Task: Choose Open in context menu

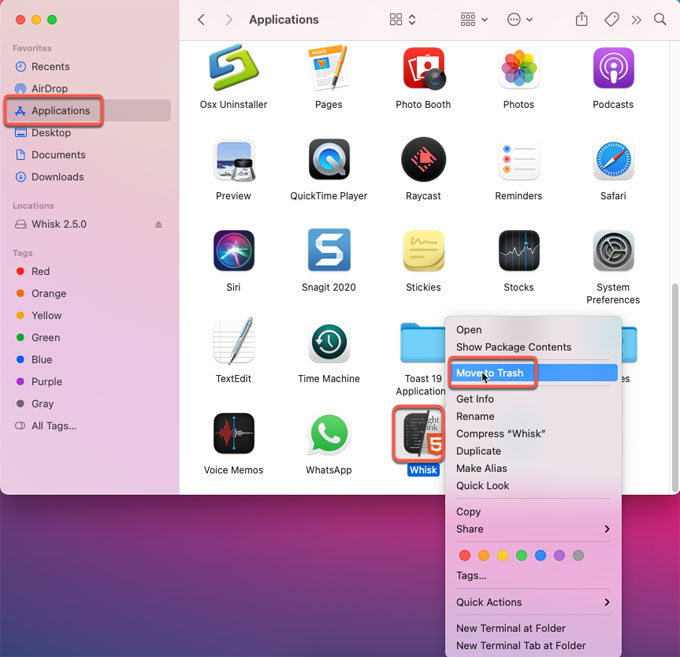Action: [x=533, y=330]
